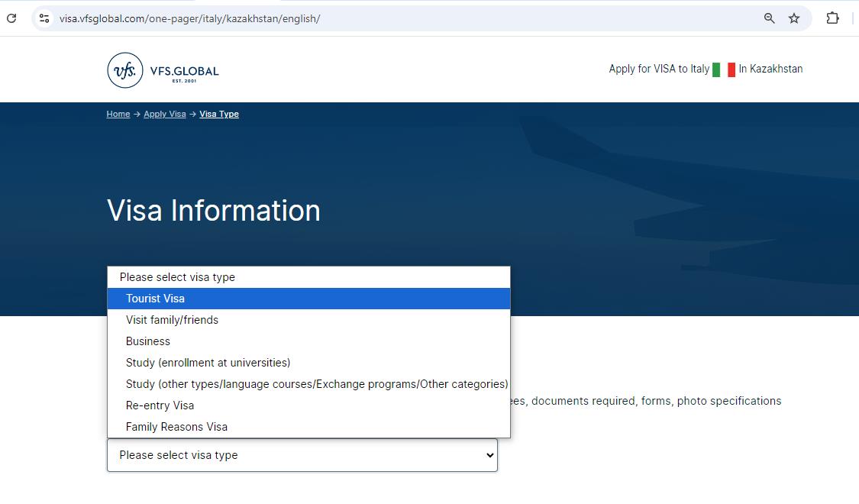Bookmark this page with the star icon
This screenshot has width=859, height=504.
(794, 18)
